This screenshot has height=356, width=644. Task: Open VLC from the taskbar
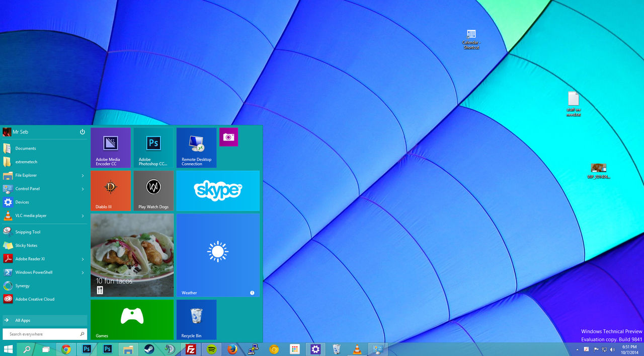[356, 349]
